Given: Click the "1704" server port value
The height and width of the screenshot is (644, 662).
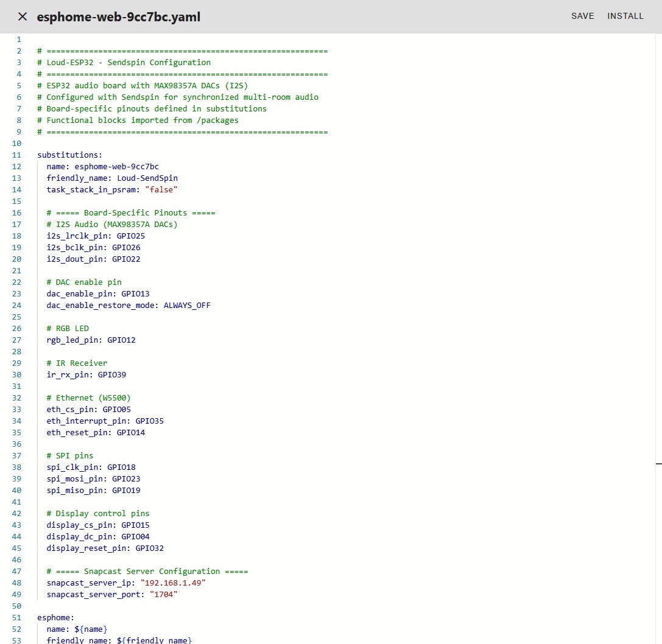Looking at the screenshot, I should (x=164, y=595).
